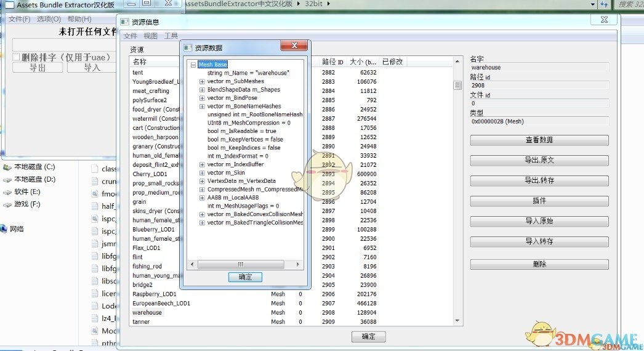Image resolution: width=644 pixels, height=351 pixels.
Task: Open the 网络 network icon in sidebar
Action: (4, 229)
